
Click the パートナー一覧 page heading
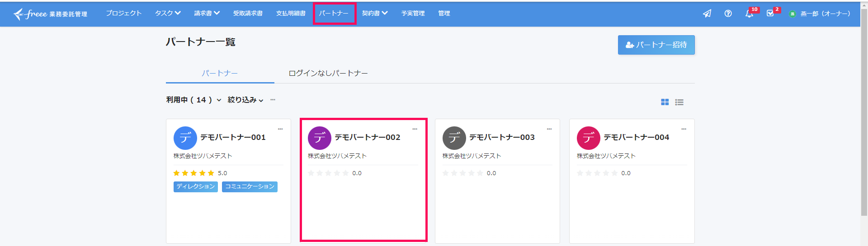click(x=201, y=42)
